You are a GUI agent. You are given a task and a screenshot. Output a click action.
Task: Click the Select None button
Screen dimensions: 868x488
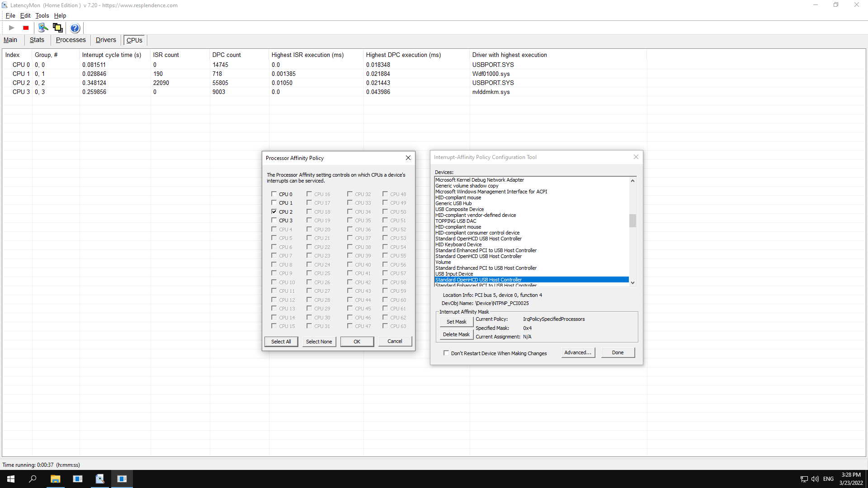[319, 342]
